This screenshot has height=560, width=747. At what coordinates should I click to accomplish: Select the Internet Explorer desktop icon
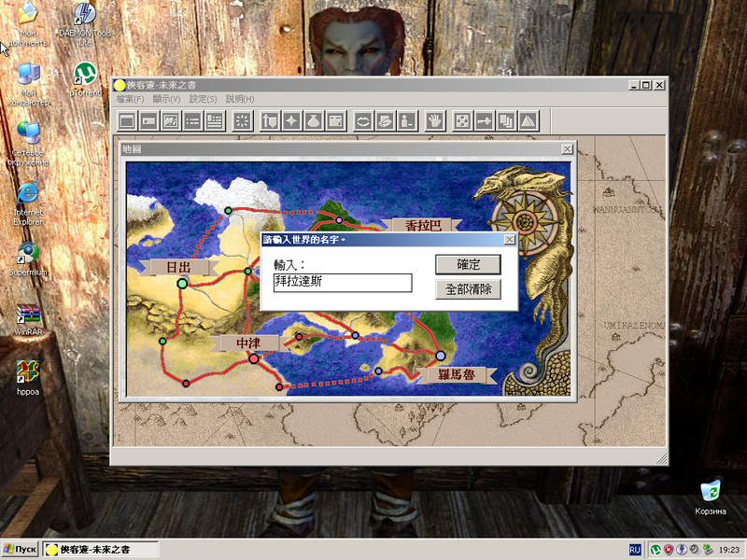(x=28, y=203)
